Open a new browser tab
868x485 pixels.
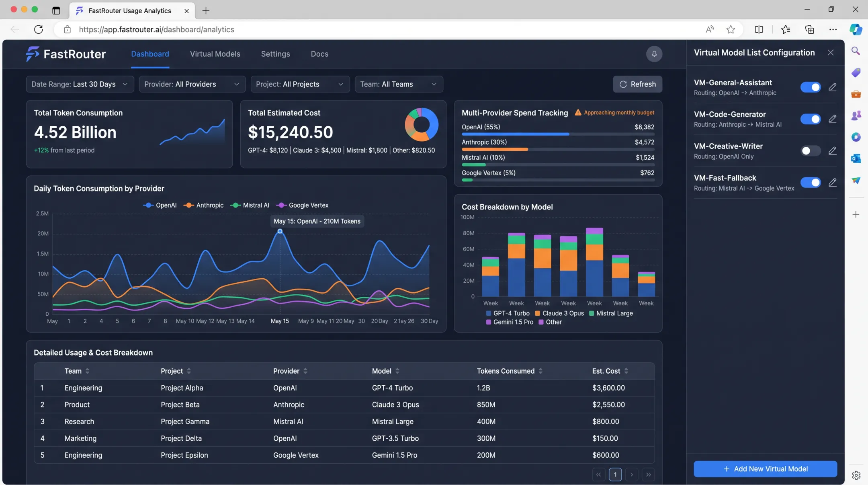(x=206, y=10)
